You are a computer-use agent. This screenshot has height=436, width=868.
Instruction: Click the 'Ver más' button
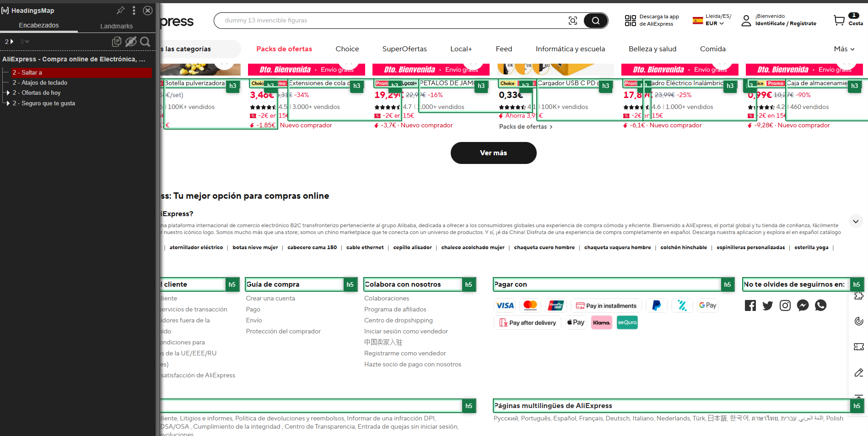pyautogui.click(x=493, y=153)
